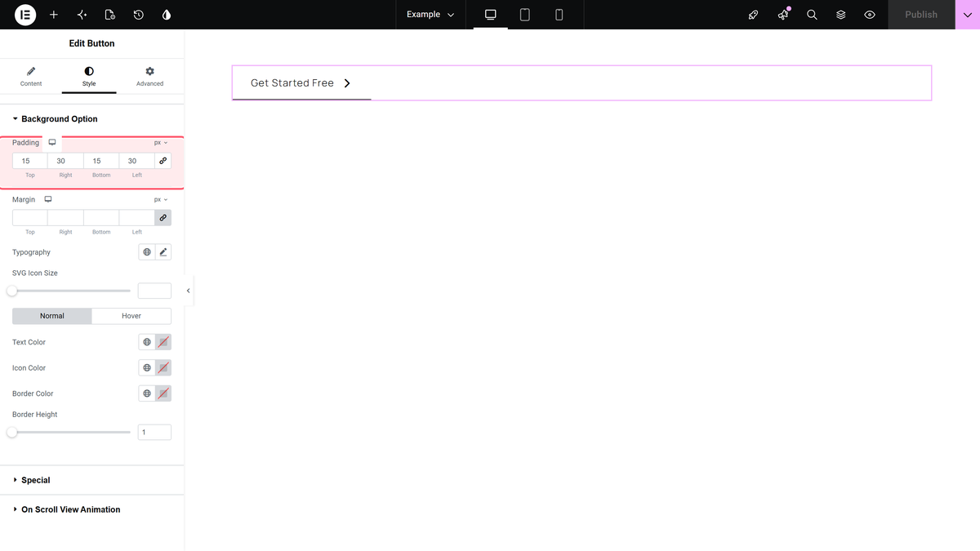The width and height of the screenshot is (980, 551).
Task: Open the structure layers icon
Action: [840, 15]
